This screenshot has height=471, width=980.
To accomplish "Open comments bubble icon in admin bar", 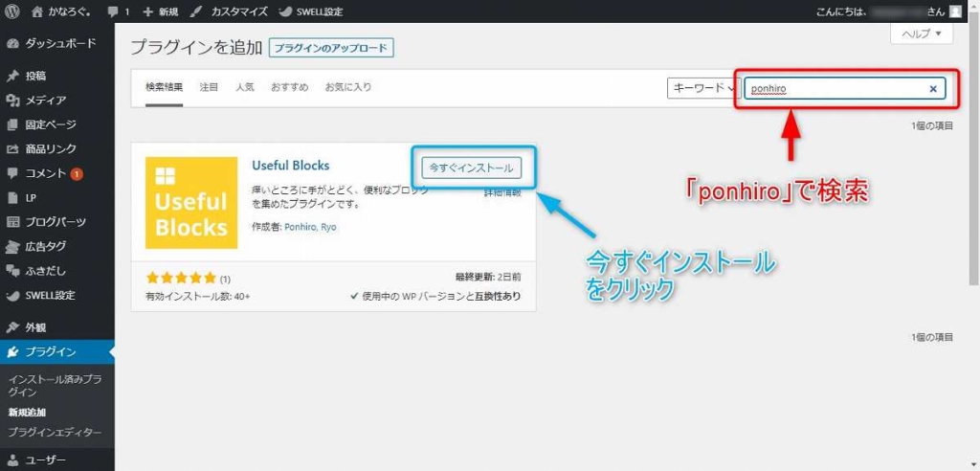I will (113, 11).
